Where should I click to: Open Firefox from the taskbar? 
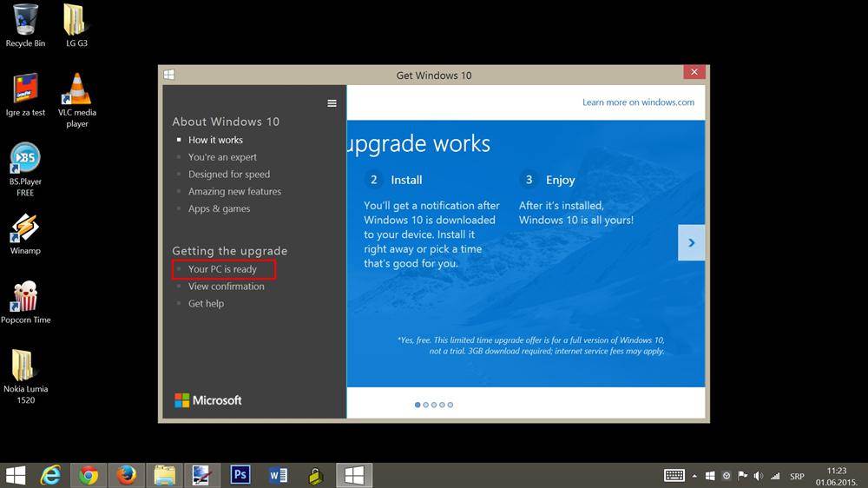point(127,475)
